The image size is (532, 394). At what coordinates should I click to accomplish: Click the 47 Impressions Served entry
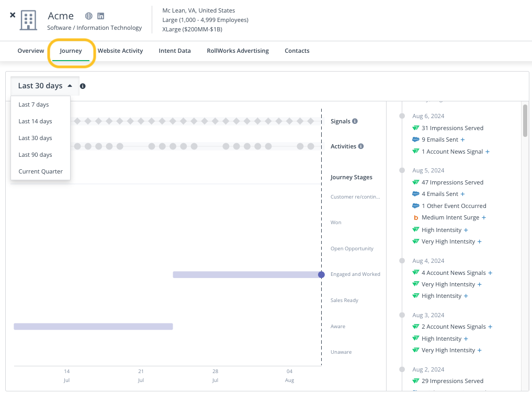pos(452,182)
